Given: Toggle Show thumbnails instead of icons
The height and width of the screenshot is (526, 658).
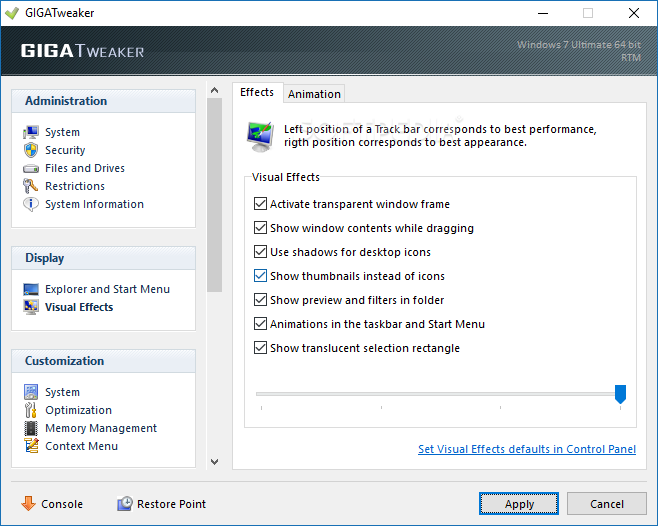Looking at the screenshot, I should pos(260,276).
